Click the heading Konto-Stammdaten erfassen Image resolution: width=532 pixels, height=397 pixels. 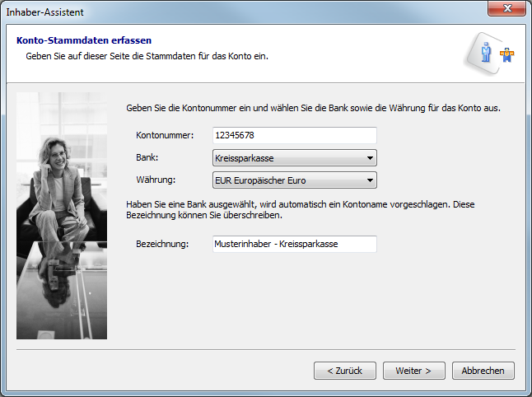[x=84, y=40]
